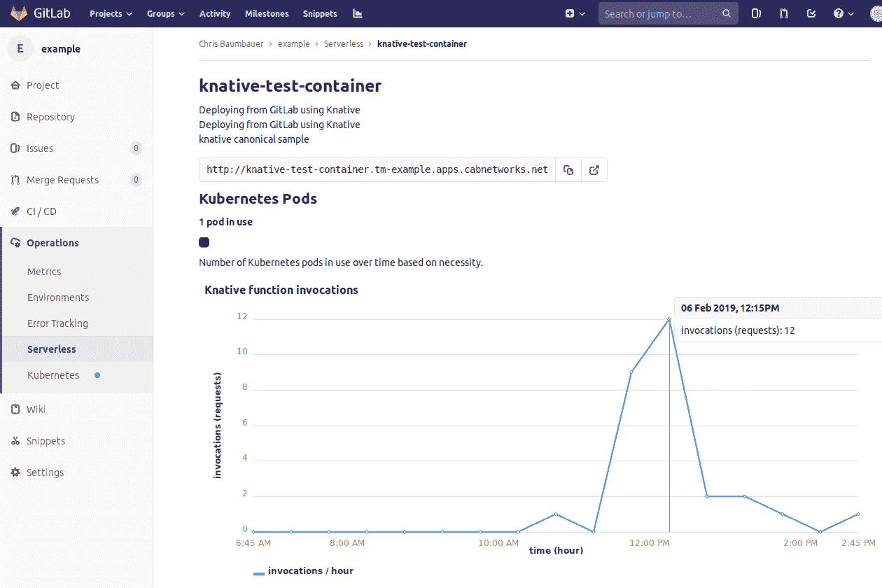Click the Serverless breadcrumb link
Viewport: 882px width, 588px height.
343,43
